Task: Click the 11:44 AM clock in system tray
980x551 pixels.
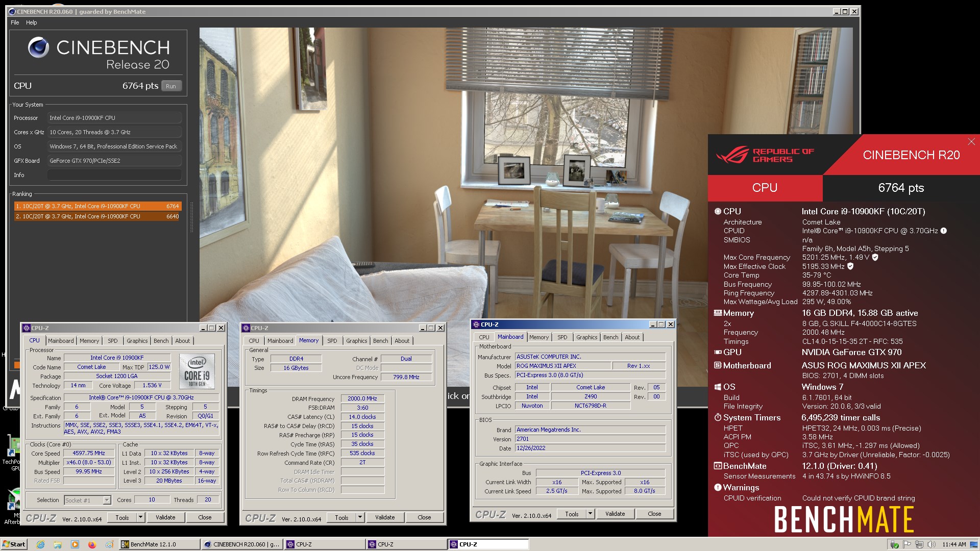Action: pyautogui.click(x=954, y=544)
